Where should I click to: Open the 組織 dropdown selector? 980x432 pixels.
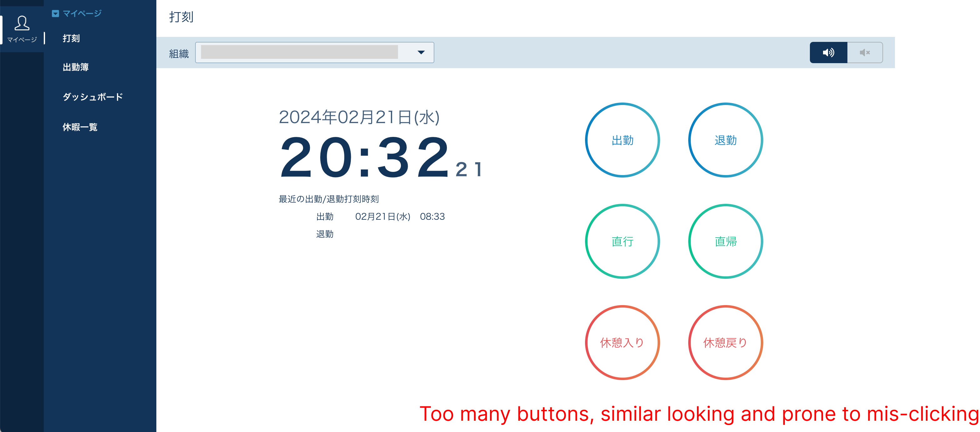click(x=315, y=53)
